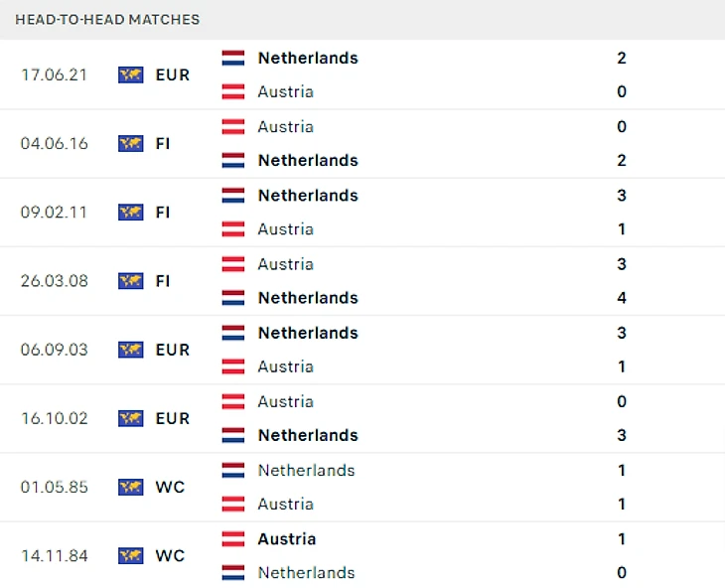Click the Netherlands flag in the 17.06.21 match
The height and width of the screenshot is (588, 725).
[233, 58]
